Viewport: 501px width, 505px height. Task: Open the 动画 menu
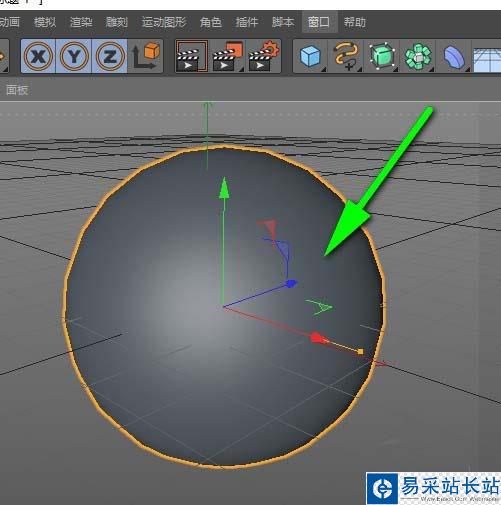point(10,22)
